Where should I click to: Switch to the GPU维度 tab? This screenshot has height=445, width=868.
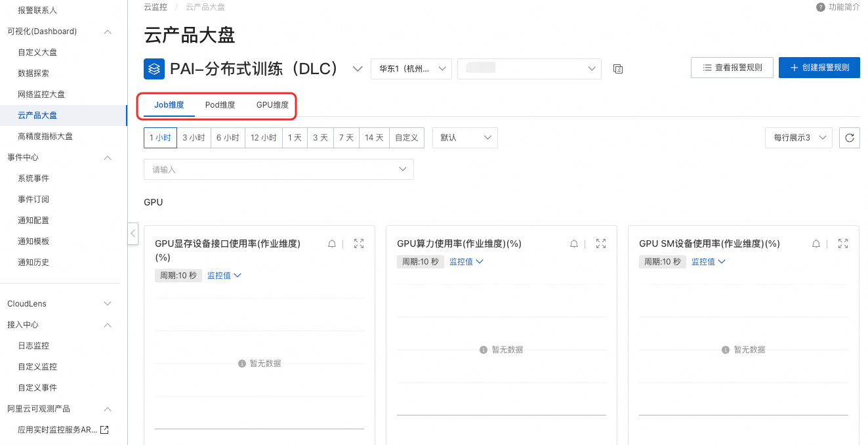tap(272, 105)
